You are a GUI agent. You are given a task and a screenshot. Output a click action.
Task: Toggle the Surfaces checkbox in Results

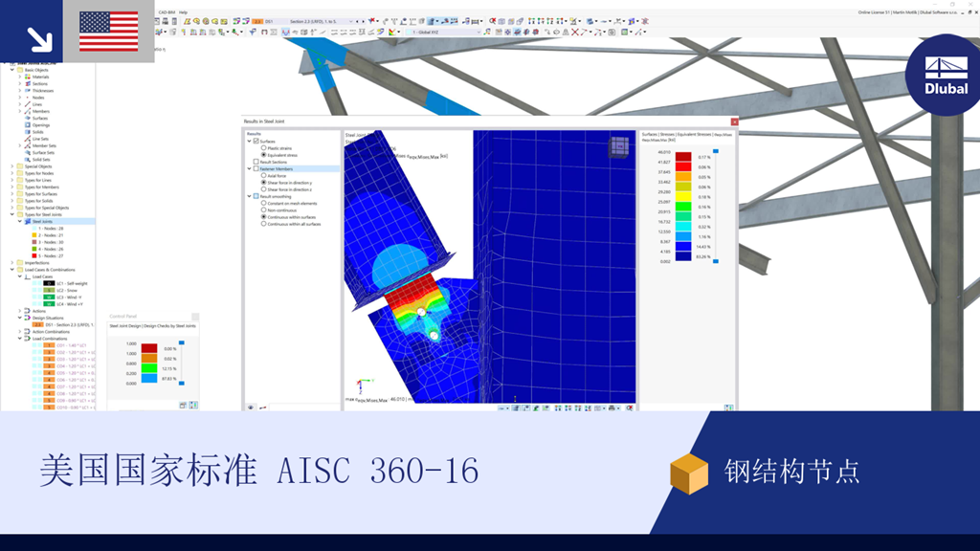pos(256,142)
